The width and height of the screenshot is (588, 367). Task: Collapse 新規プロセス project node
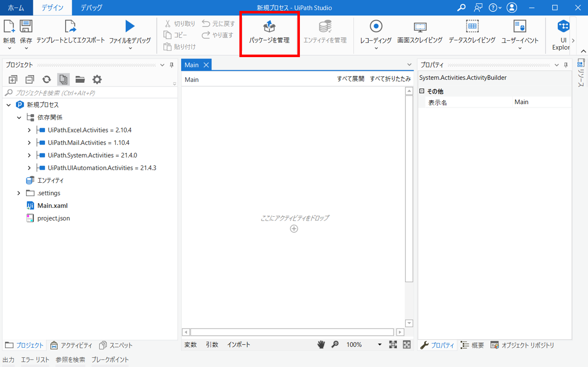click(9, 105)
